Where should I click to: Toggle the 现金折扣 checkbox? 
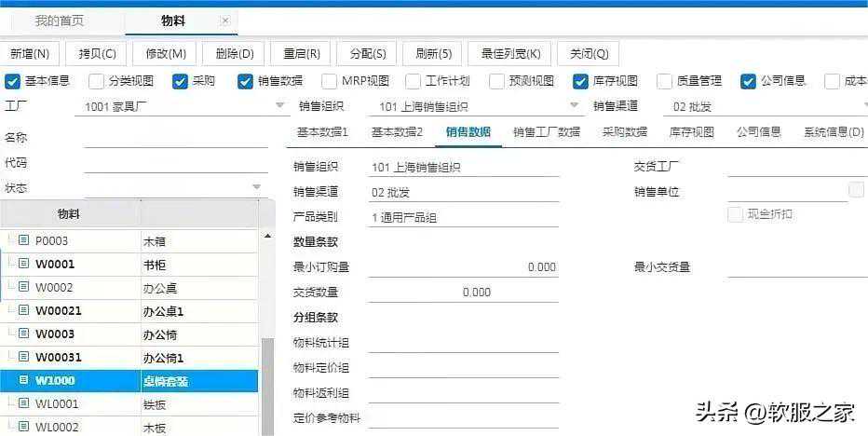735,213
